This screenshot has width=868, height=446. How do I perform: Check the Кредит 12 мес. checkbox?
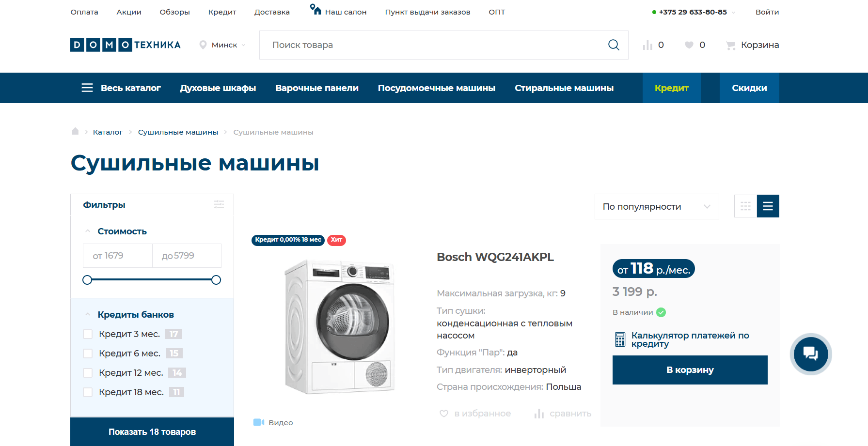(88, 373)
